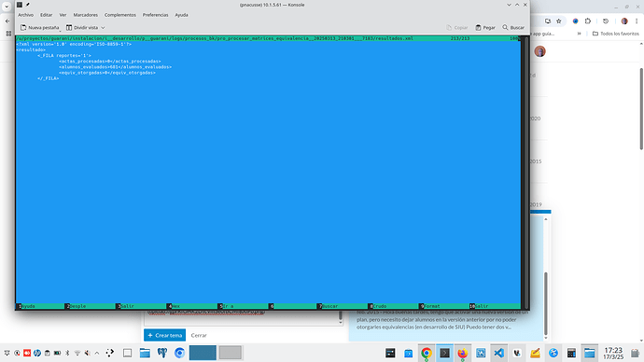Click the bookmark star icon in Chrome
The height and width of the screenshot is (362, 644).
[x=558, y=21]
